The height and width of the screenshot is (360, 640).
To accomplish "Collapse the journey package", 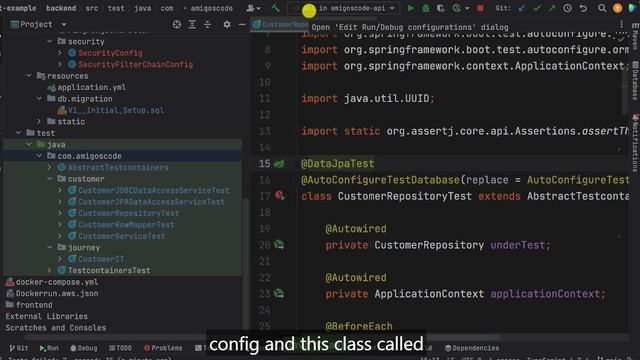I will [50, 247].
